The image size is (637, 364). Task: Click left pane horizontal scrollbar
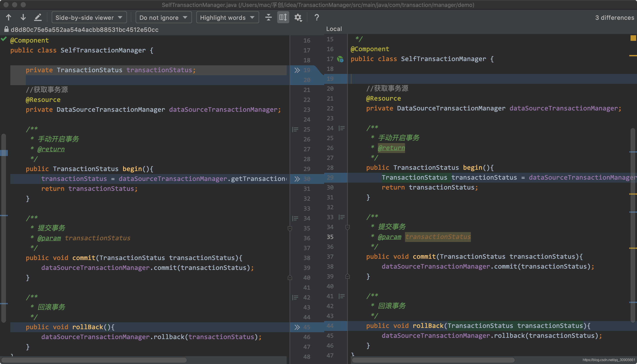(94, 360)
